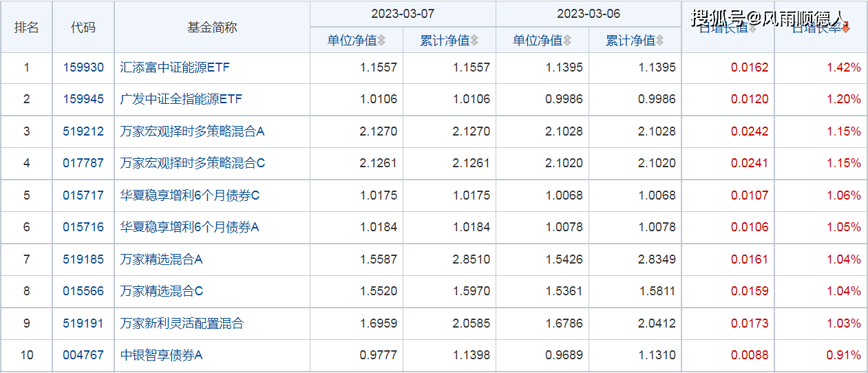
Task: Click the 排名 column header
Action: click(27, 28)
